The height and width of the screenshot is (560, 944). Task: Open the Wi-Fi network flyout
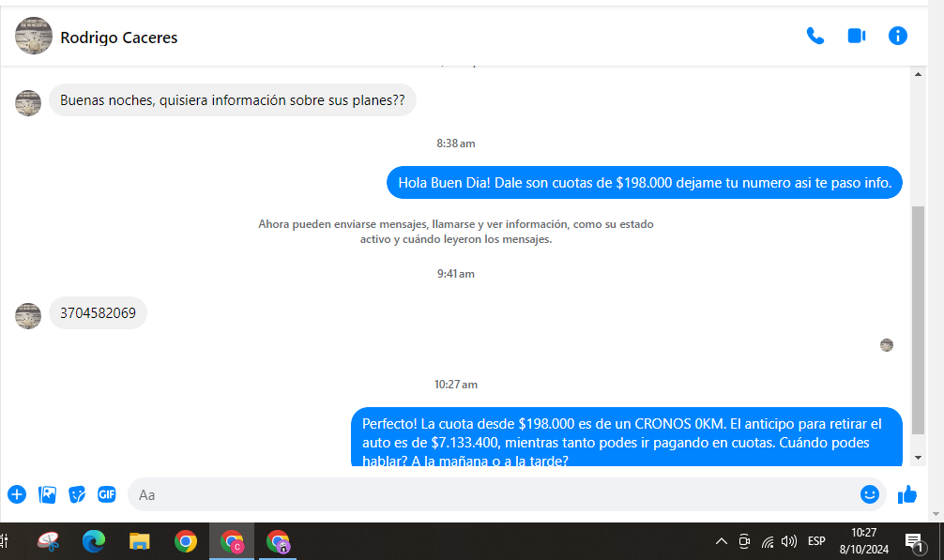pyautogui.click(x=767, y=542)
